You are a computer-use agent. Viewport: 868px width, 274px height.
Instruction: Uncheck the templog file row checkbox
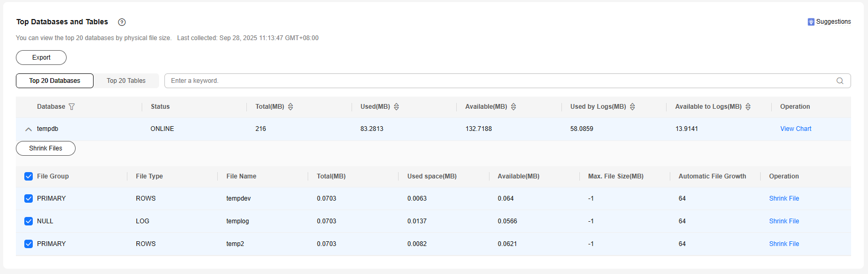click(x=29, y=221)
